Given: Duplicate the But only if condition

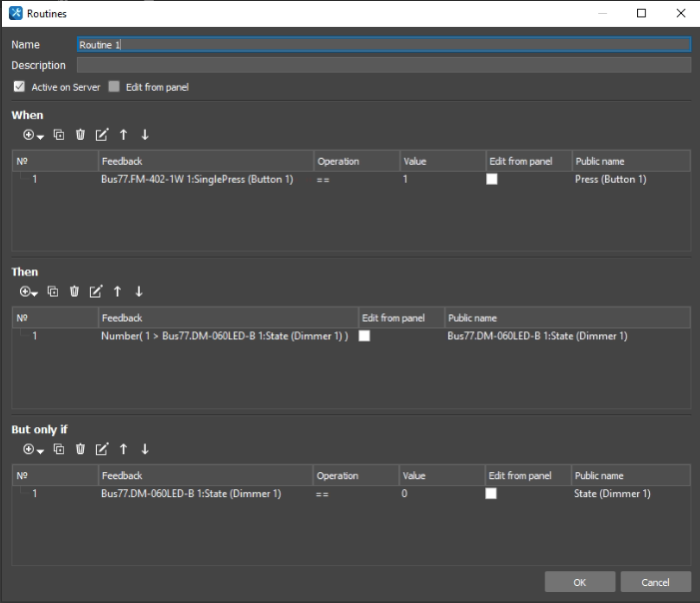Looking at the screenshot, I should pyautogui.click(x=59, y=449).
